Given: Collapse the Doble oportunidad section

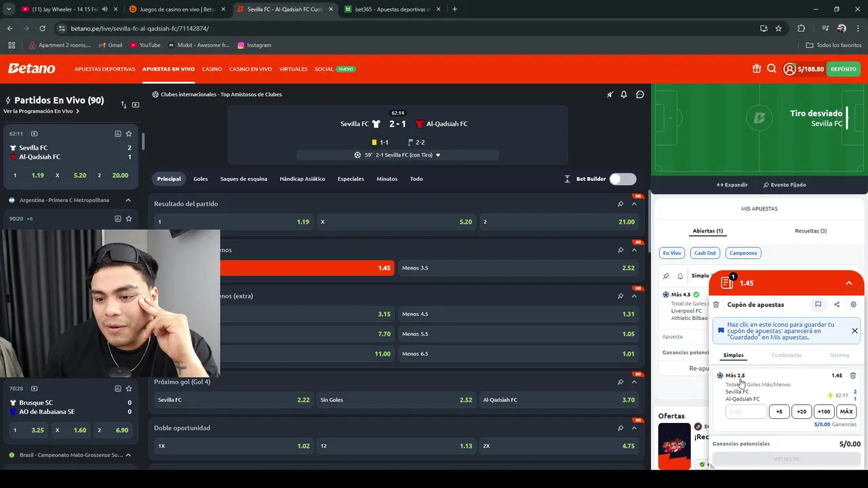Looking at the screenshot, I should [634, 428].
